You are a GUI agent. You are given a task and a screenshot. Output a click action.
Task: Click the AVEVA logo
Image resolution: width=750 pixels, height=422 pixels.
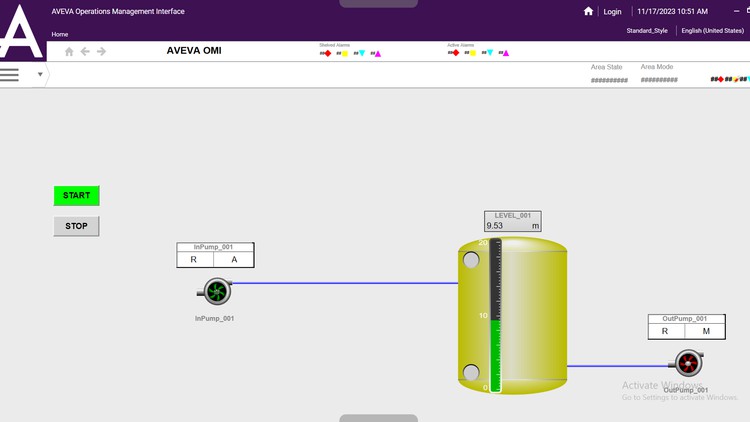click(22, 31)
